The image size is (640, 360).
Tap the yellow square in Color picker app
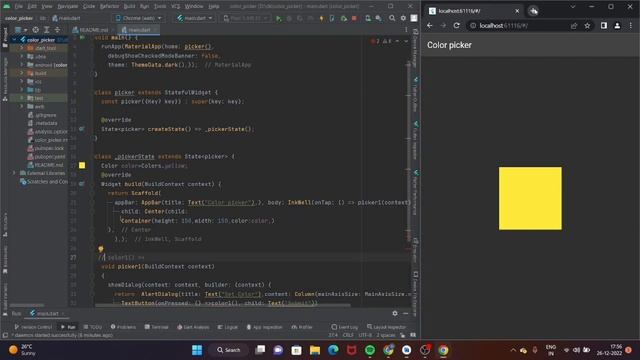coord(530,198)
